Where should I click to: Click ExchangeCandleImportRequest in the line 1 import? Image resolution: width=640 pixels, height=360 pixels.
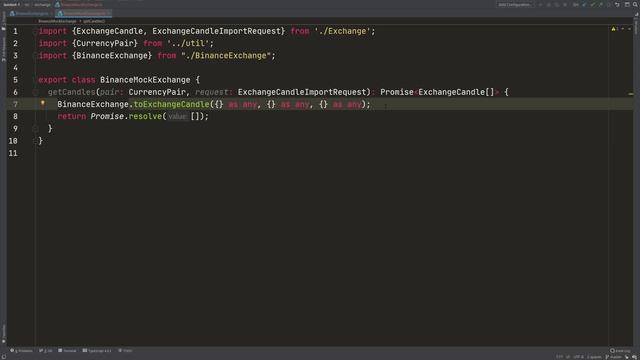216,31
